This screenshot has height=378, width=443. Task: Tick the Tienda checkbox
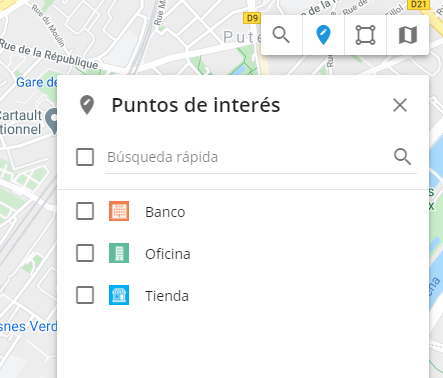click(85, 295)
